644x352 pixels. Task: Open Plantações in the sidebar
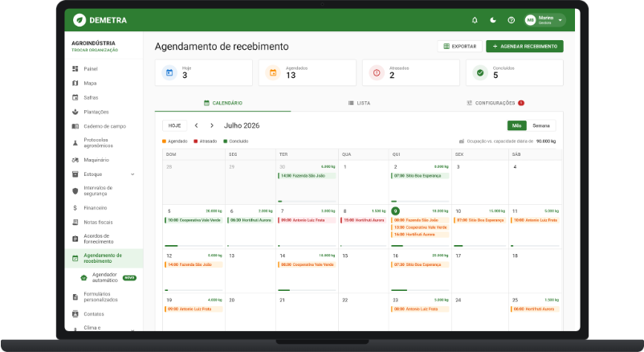(x=104, y=112)
